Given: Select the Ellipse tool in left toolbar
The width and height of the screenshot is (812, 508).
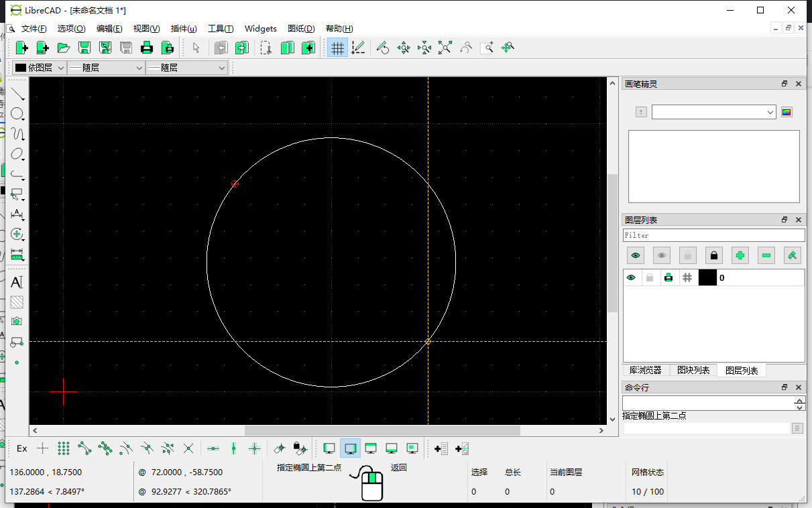Looking at the screenshot, I should tap(17, 154).
